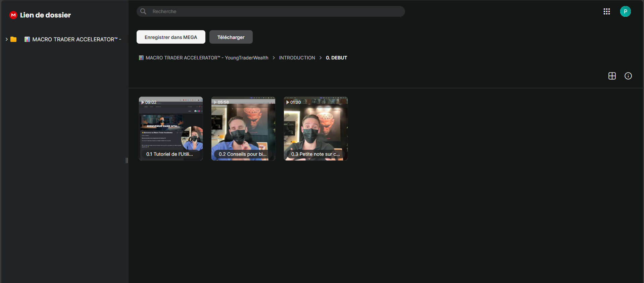Click play icon on 09:02 video
Viewport: 644px width, 283px height.
pos(143,102)
